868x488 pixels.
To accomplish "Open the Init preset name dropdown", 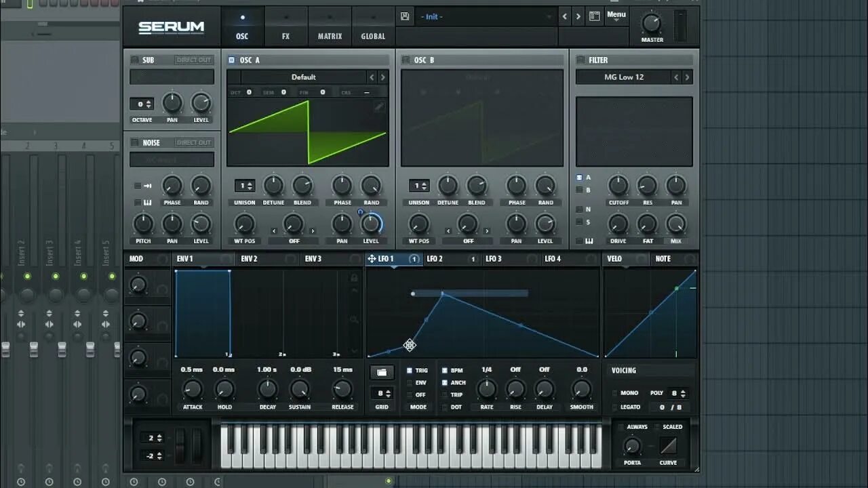I will coord(486,16).
